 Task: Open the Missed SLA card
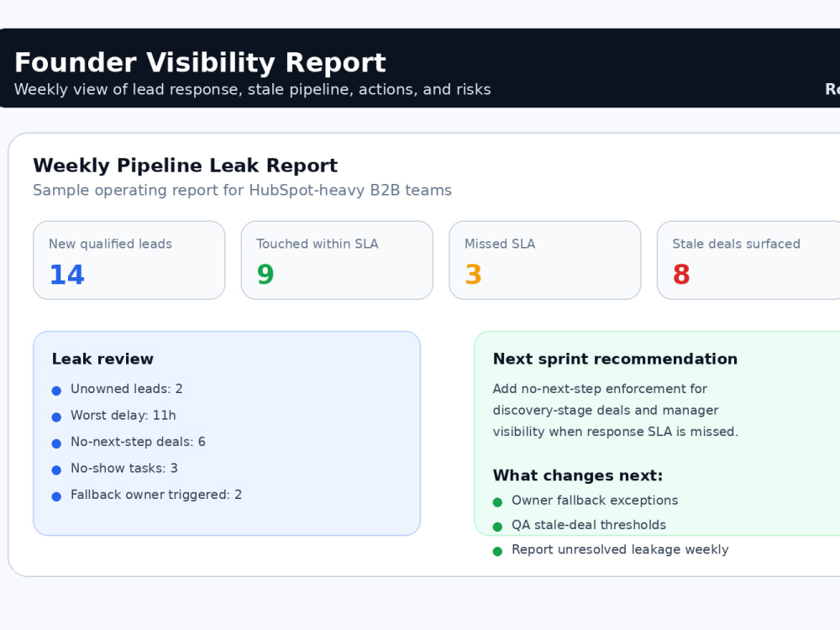(545, 260)
